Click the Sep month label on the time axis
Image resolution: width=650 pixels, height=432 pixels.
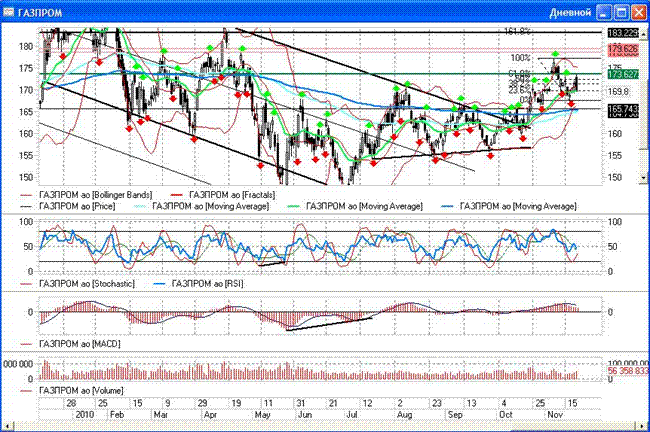coord(455,415)
